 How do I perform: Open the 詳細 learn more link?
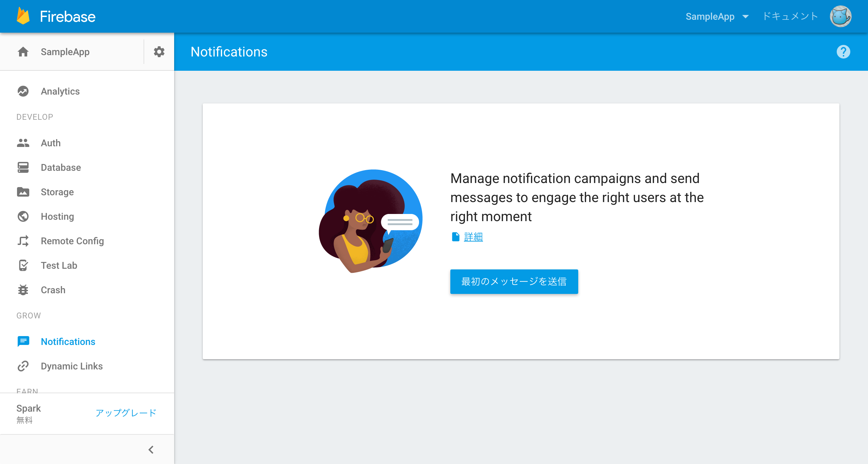[x=473, y=237]
